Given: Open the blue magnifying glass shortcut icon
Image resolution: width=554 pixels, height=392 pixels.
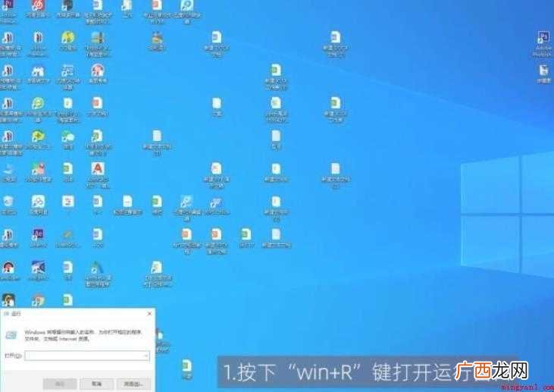Looking at the screenshot, I should [187, 5].
